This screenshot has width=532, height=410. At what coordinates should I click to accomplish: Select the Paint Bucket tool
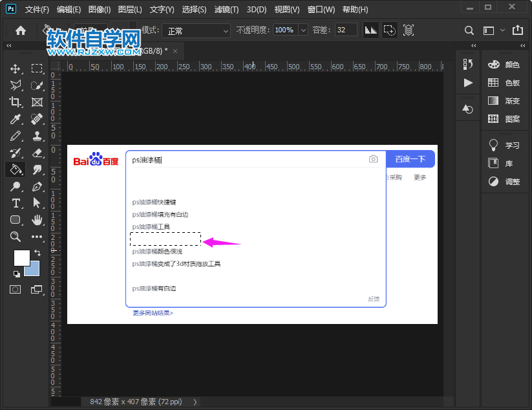pos(16,170)
